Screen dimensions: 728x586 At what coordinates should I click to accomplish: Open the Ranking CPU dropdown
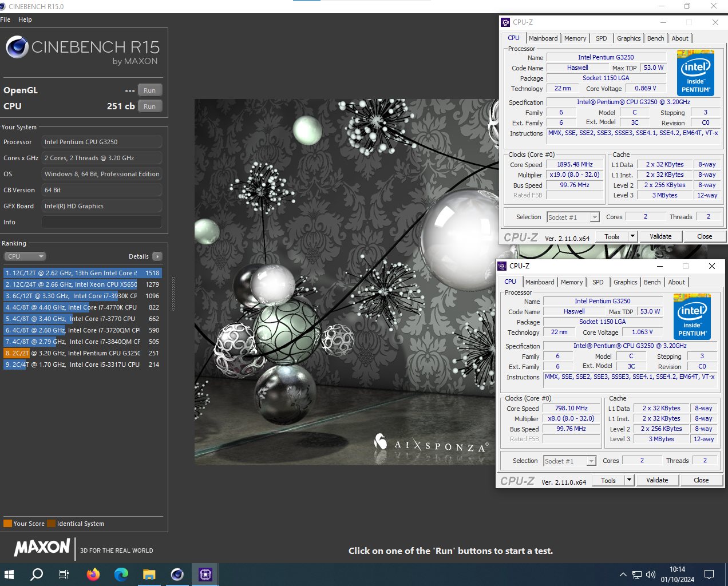(25, 256)
